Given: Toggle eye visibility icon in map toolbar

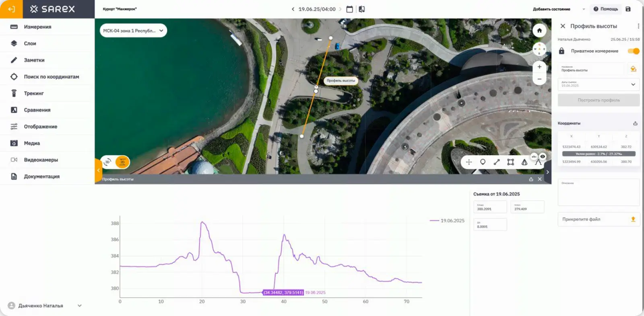Looking at the screenshot, I should [x=543, y=156].
